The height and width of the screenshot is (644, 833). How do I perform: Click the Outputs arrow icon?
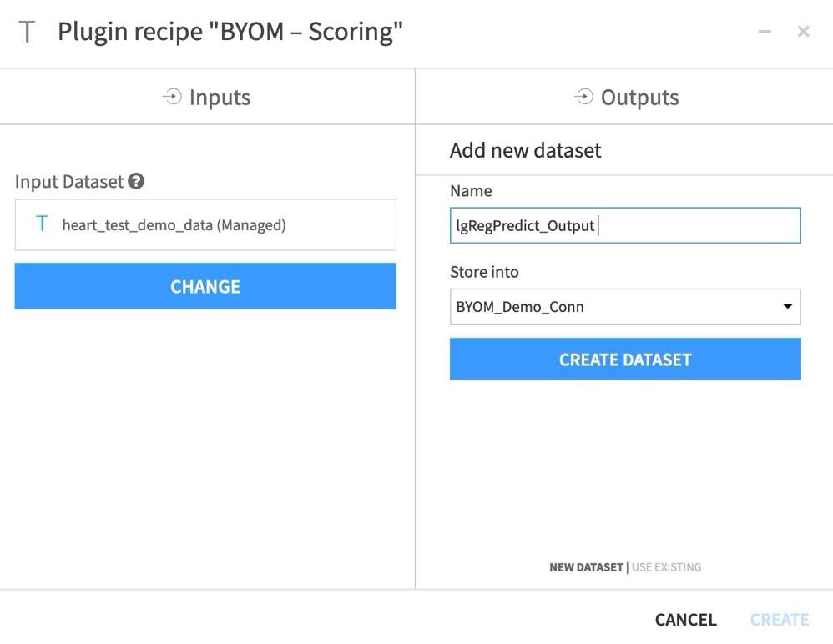coord(583,98)
